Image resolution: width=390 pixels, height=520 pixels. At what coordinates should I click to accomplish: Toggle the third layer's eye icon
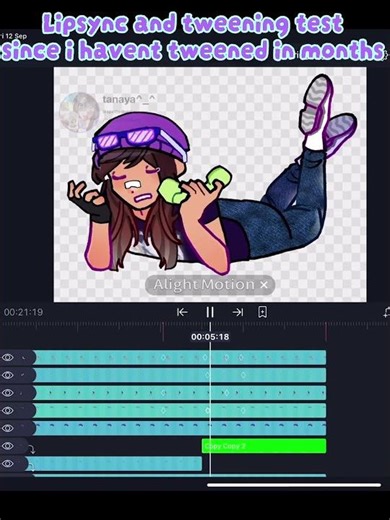[x=8, y=393]
